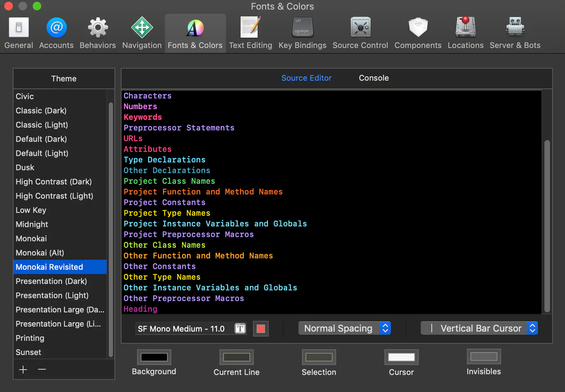Select the Keywords syntax row
This screenshot has width=565, height=392.
tap(332, 117)
